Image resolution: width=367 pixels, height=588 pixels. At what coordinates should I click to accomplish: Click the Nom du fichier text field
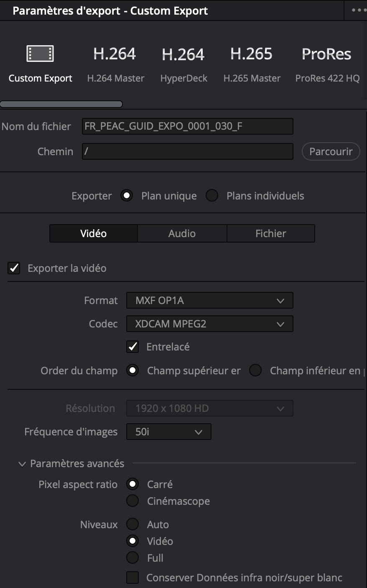pos(187,126)
